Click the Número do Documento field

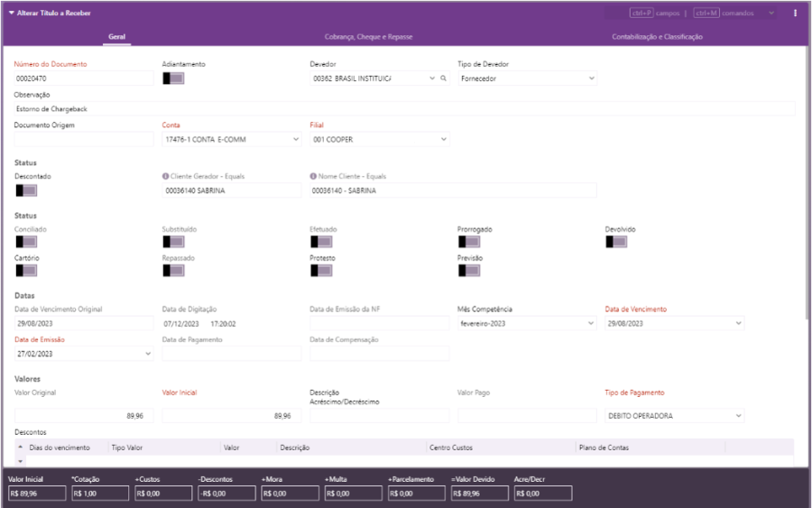pyautogui.click(x=84, y=79)
